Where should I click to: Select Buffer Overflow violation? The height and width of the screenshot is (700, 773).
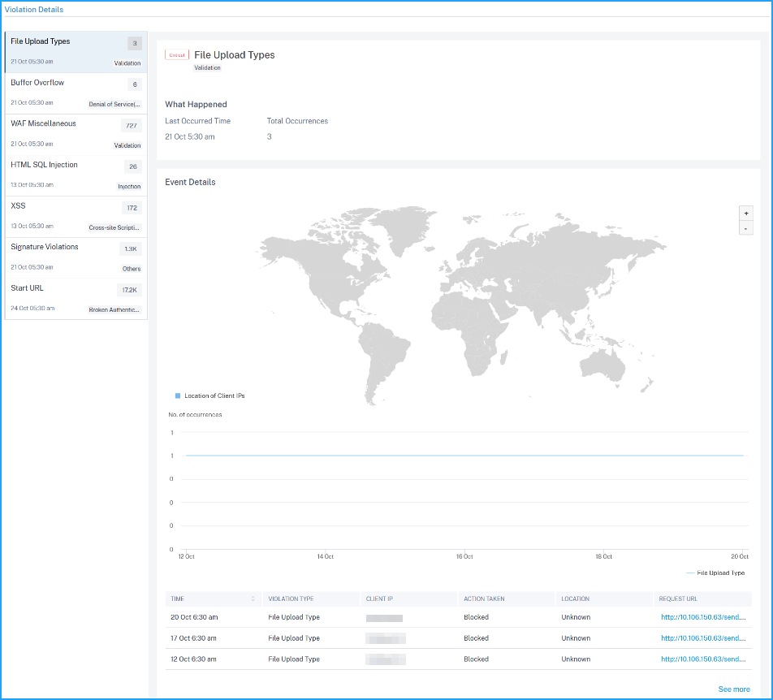pyautogui.click(x=76, y=93)
